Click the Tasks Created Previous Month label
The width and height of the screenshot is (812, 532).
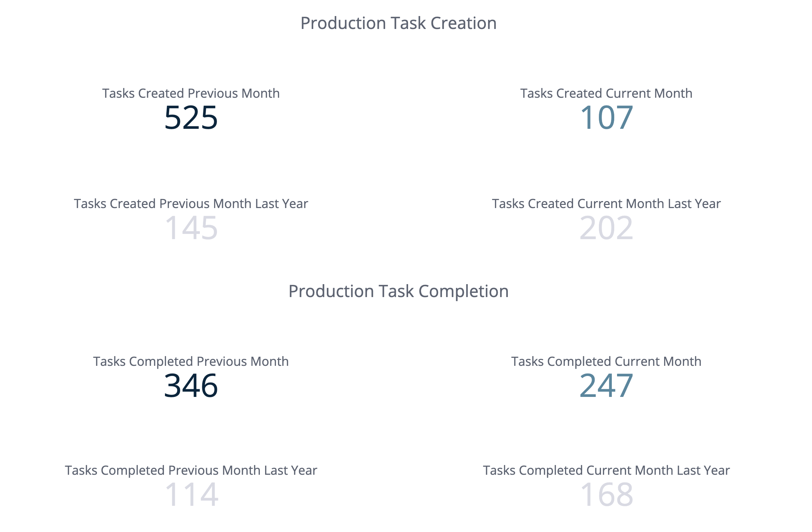[191, 94]
